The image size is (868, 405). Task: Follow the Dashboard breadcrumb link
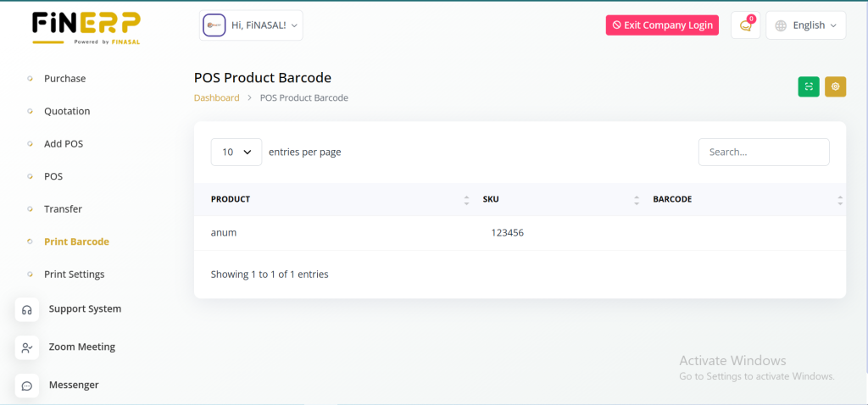click(216, 97)
